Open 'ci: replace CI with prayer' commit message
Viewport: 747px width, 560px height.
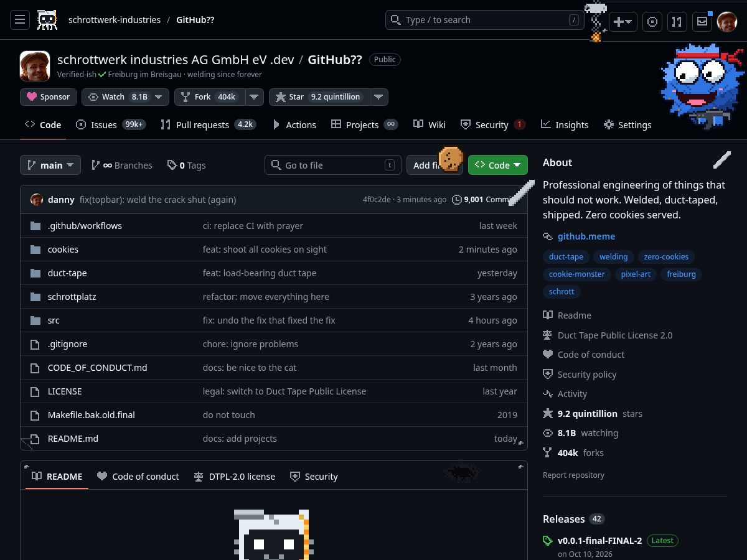253,225
